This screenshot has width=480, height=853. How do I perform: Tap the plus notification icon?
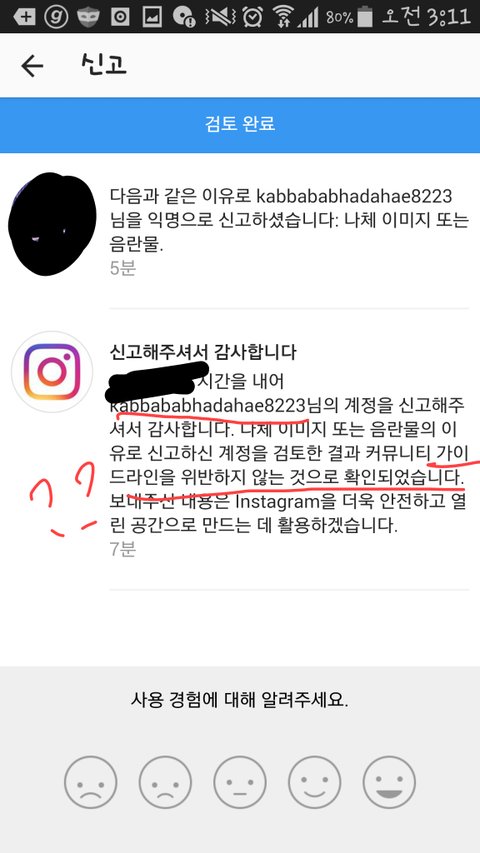pyautogui.click(x=23, y=17)
